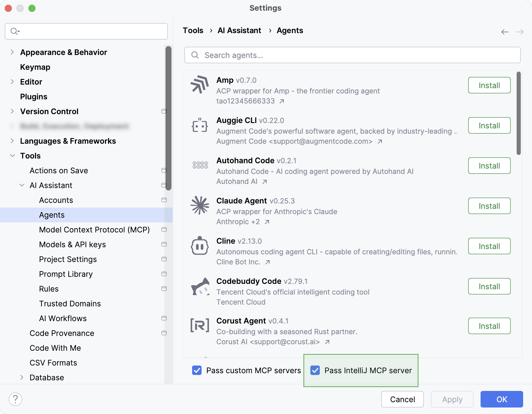Click the Cancel button
Image resolution: width=532 pixels, height=414 pixels.
click(x=402, y=399)
